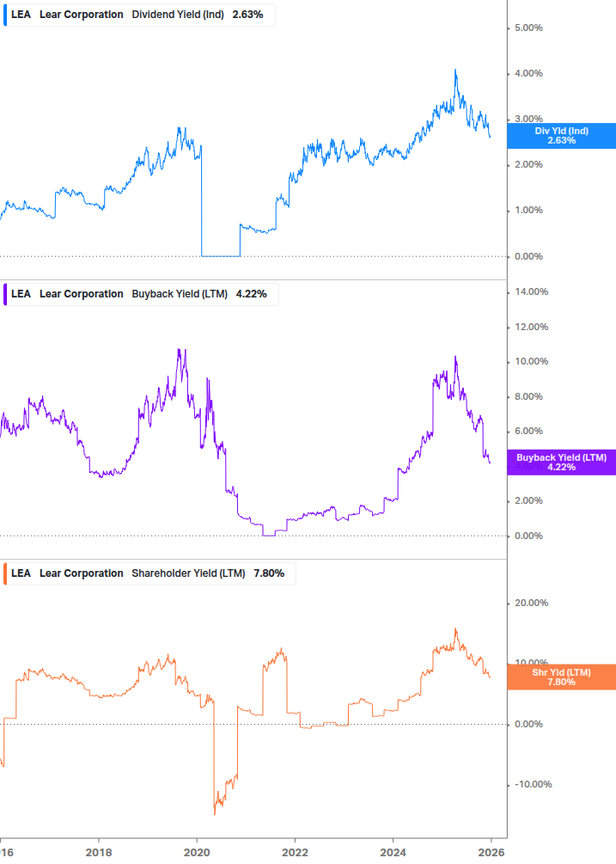The image size is (616, 864).
Task: Click the 4.22% value in the buyback legend
Action: pos(251,294)
